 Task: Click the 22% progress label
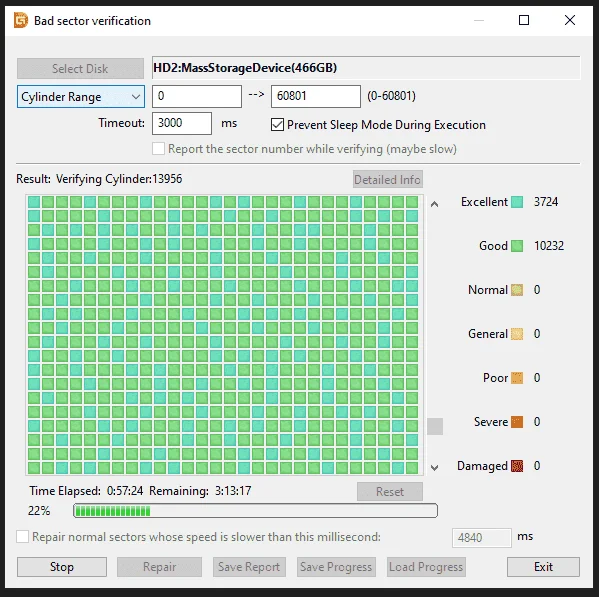[39, 511]
